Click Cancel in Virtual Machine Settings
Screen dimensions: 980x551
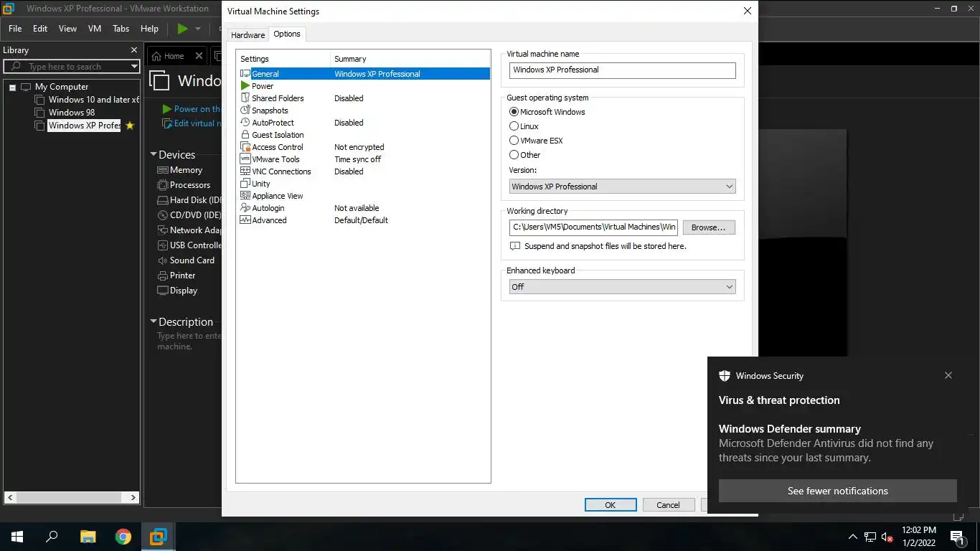click(x=669, y=505)
